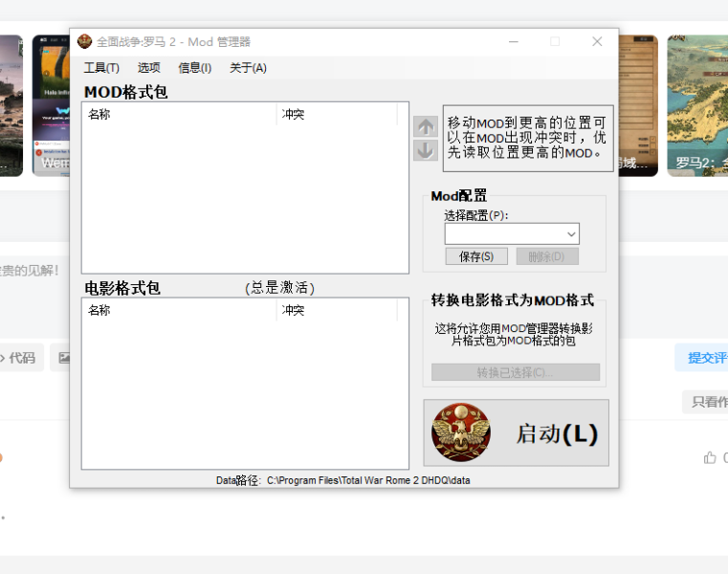This screenshot has width=728, height=574.
Task: Open the 选项 menu
Action: [148, 68]
